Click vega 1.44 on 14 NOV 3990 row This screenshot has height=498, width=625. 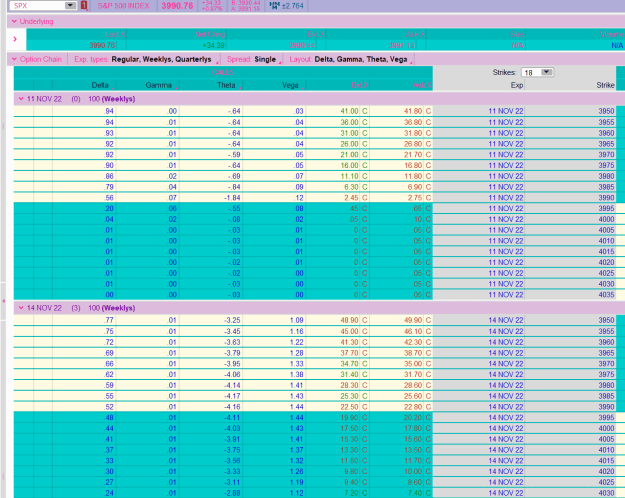[296, 407]
